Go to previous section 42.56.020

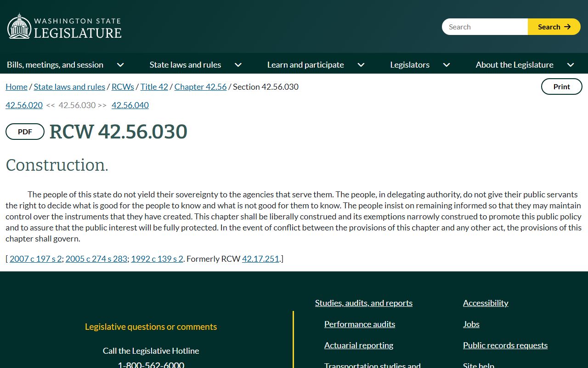tap(24, 105)
